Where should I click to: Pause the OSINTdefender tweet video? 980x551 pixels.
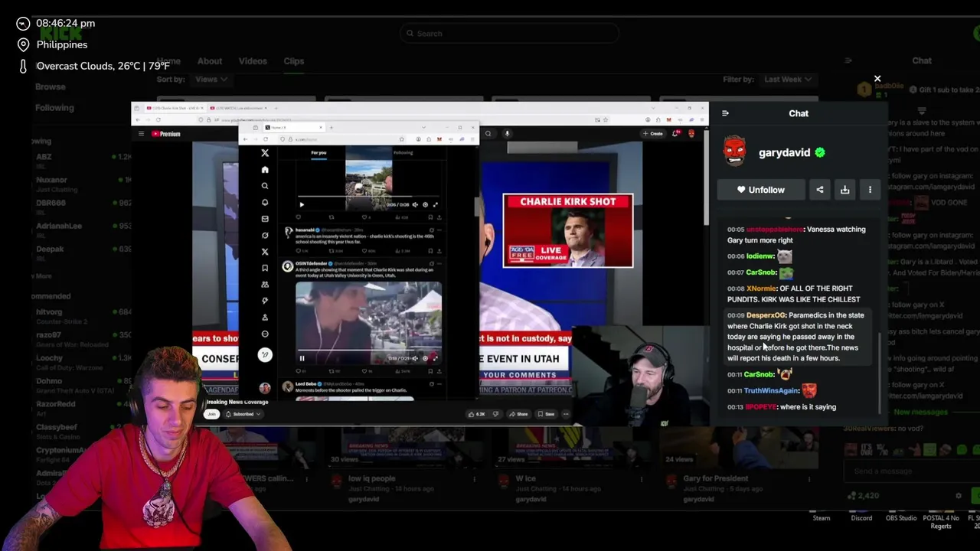[302, 358]
